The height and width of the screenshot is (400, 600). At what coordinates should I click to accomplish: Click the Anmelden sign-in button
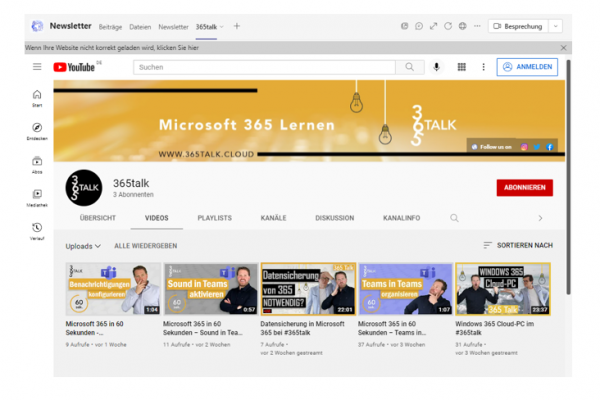(x=527, y=67)
